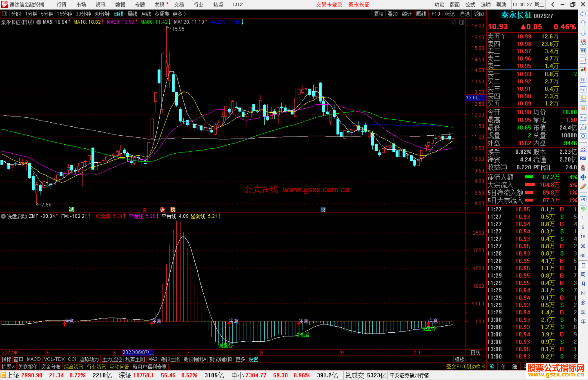Click the 减 event marker below the chart
This screenshot has height=380, width=588.
pos(72,209)
